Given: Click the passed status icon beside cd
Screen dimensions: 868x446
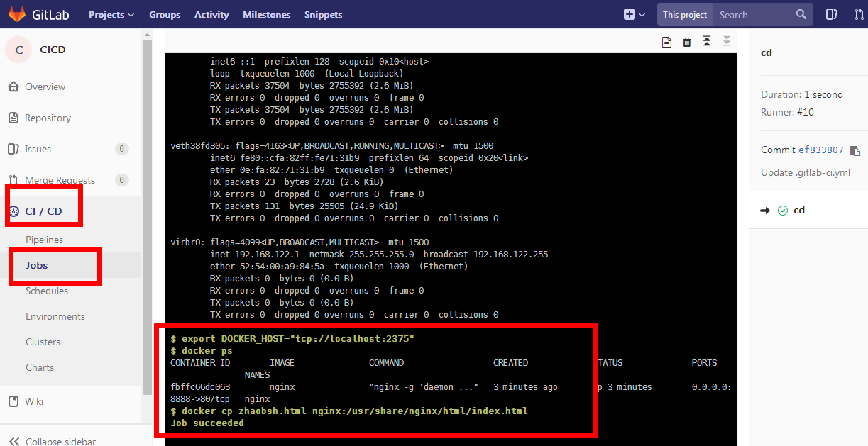Looking at the screenshot, I should [x=783, y=211].
